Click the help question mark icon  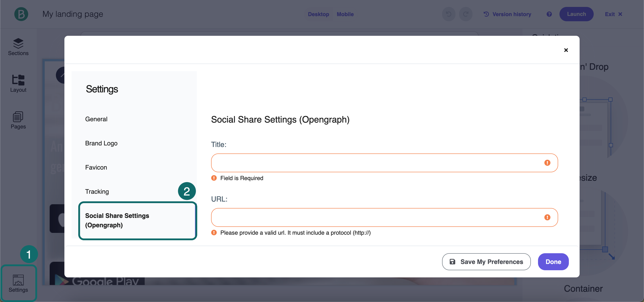[x=549, y=14]
